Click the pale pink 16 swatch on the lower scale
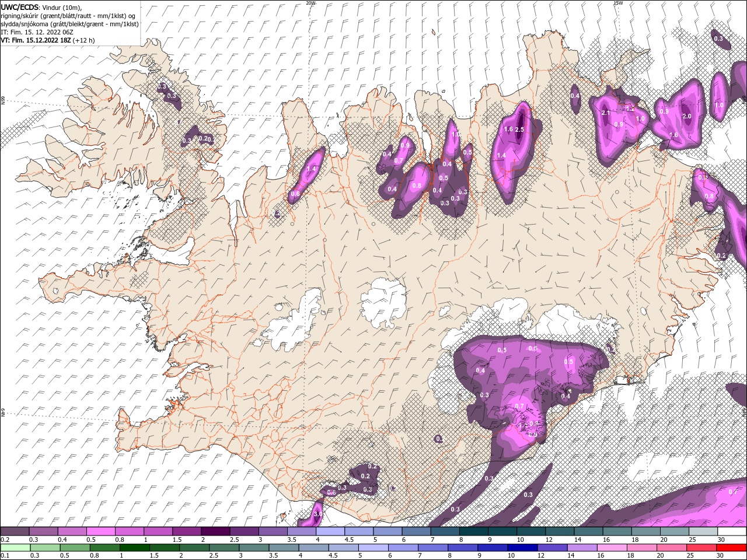 point(612,548)
